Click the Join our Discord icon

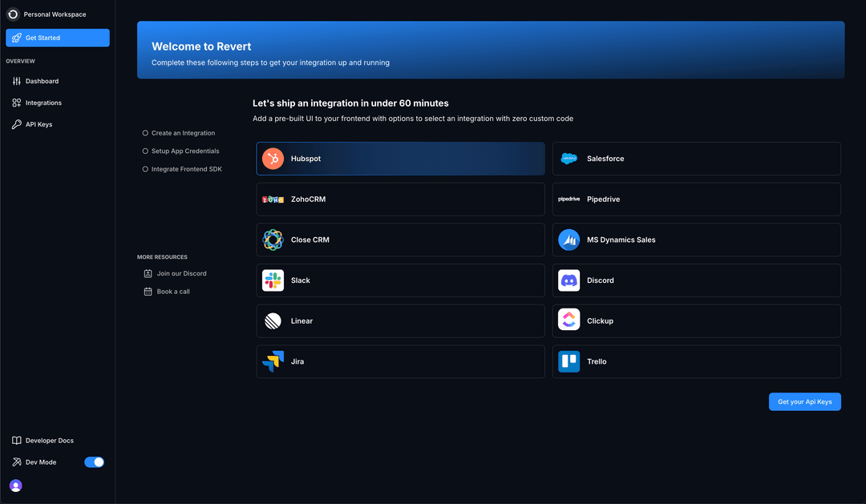pyautogui.click(x=148, y=273)
